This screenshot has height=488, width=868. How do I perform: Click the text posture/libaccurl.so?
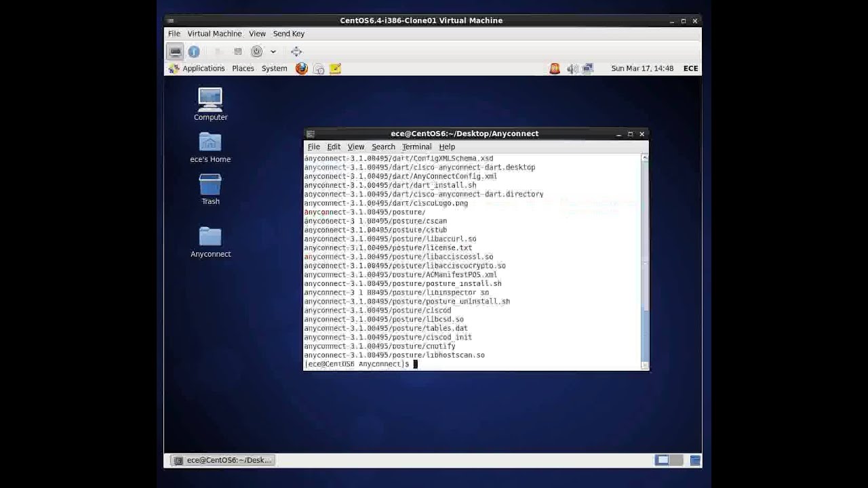tap(434, 239)
